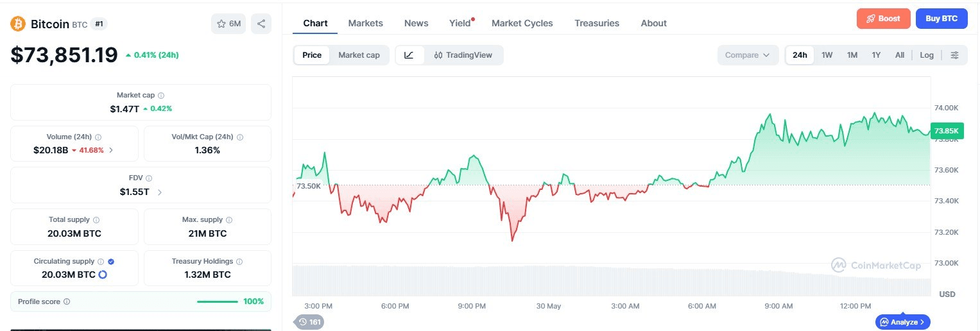Open the Yield tab

pyautogui.click(x=460, y=23)
